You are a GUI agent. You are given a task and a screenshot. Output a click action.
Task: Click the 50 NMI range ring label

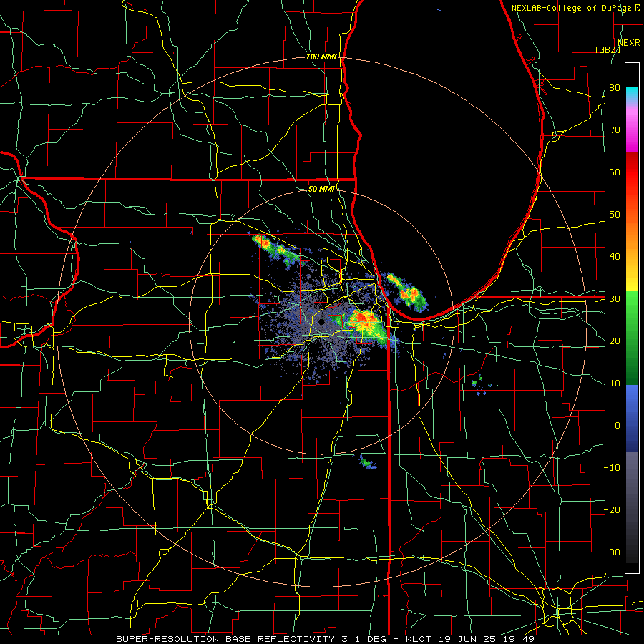click(321, 189)
